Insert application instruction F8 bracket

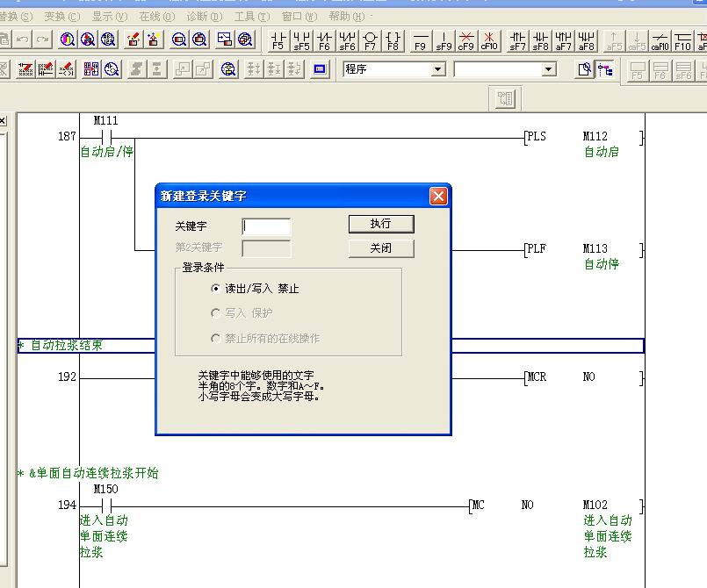[393, 40]
